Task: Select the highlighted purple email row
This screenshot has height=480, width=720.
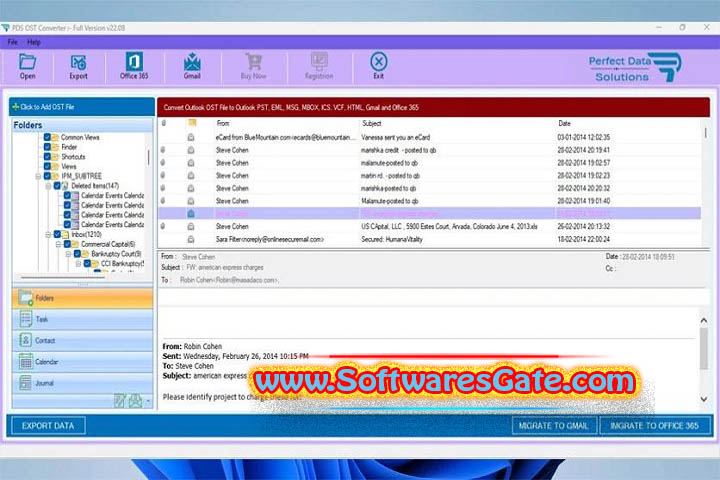Action: point(429,214)
